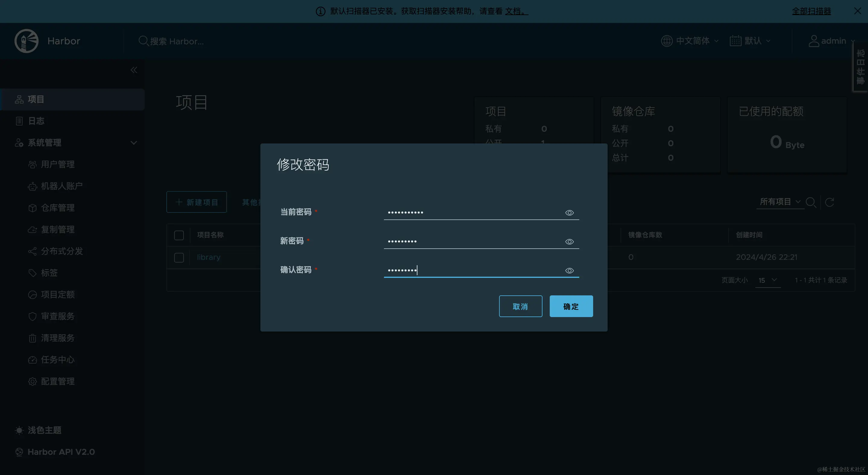This screenshot has width=868, height=475.
Task: Select the 机器人账户 sidebar icon
Action: tap(32, 186)
